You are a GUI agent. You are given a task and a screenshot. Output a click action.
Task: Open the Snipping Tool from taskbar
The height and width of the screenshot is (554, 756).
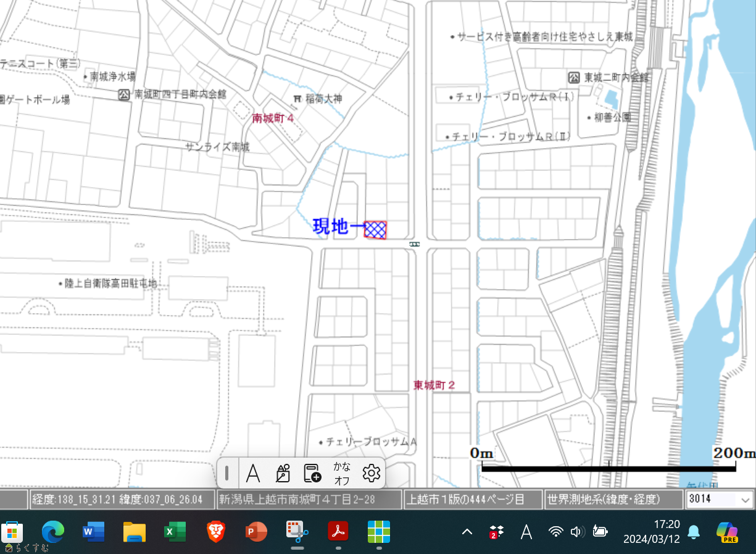point(297,531)
